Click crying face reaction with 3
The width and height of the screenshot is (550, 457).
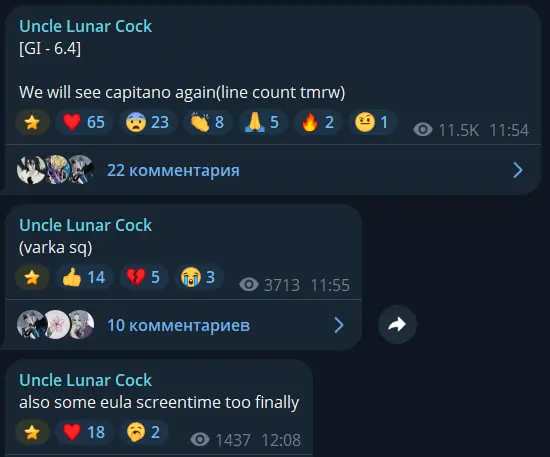199,277
